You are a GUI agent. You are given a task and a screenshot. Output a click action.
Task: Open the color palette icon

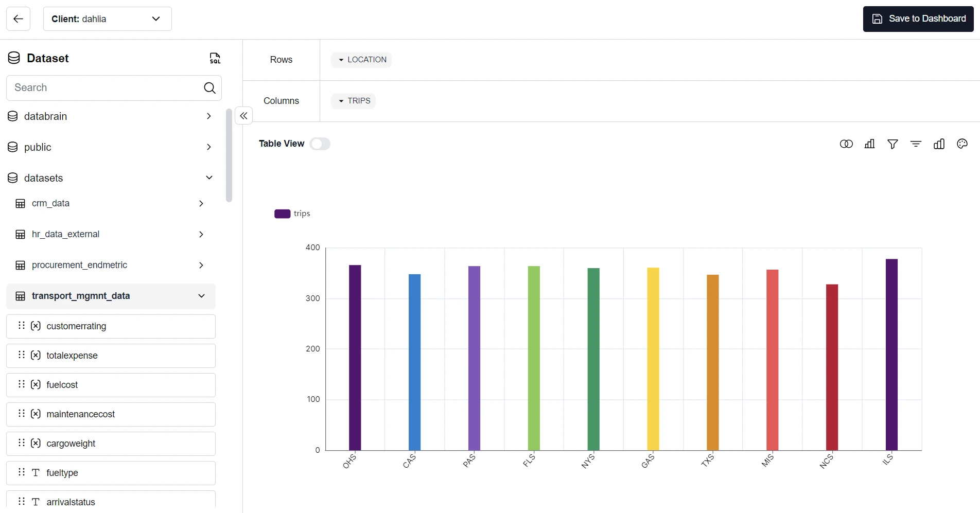[962, 144]
